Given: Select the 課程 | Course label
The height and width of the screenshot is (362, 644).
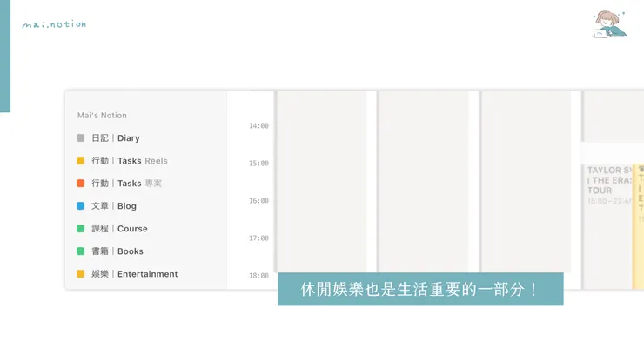Looking at the screenshot, I should (119, 229).
